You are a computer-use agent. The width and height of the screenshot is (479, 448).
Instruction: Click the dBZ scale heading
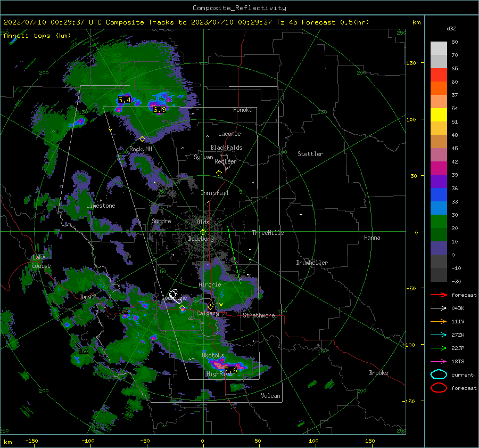pyautogui.click(x=451, y=29)
